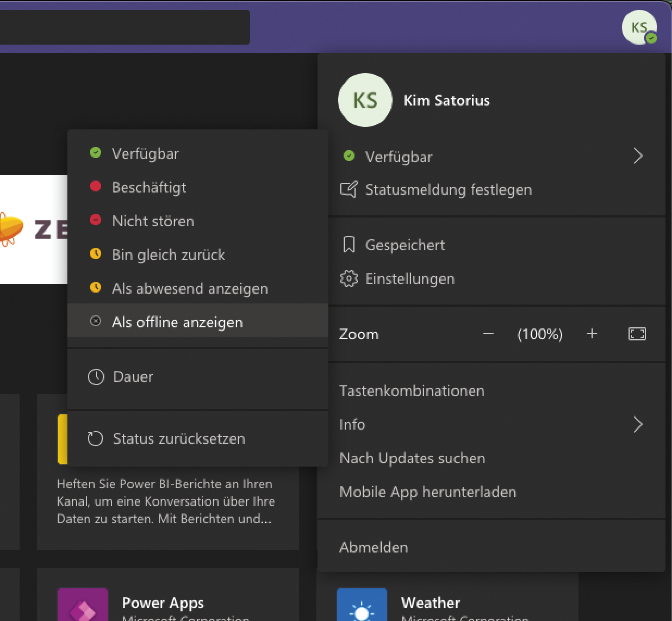Click the Zeppelin logo image
Image resolution: width=672 pixels, height=621 pixels.
click(x=34, y=229)
